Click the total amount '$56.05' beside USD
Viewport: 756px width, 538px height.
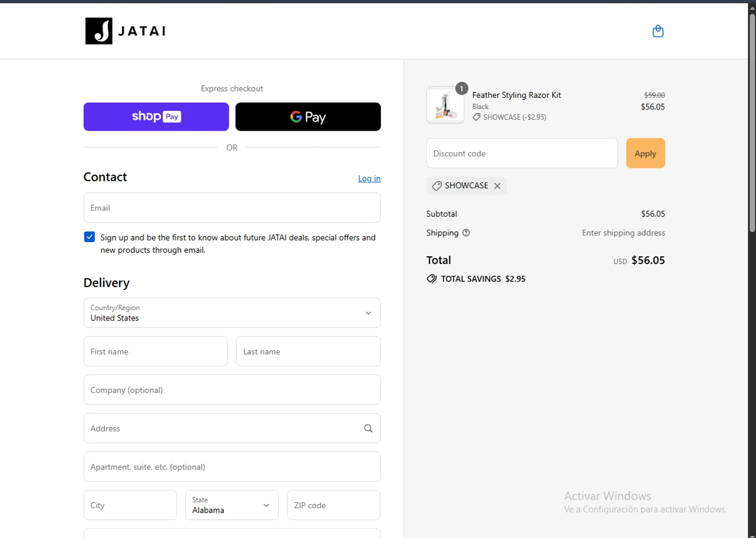[x=648, y=260]
